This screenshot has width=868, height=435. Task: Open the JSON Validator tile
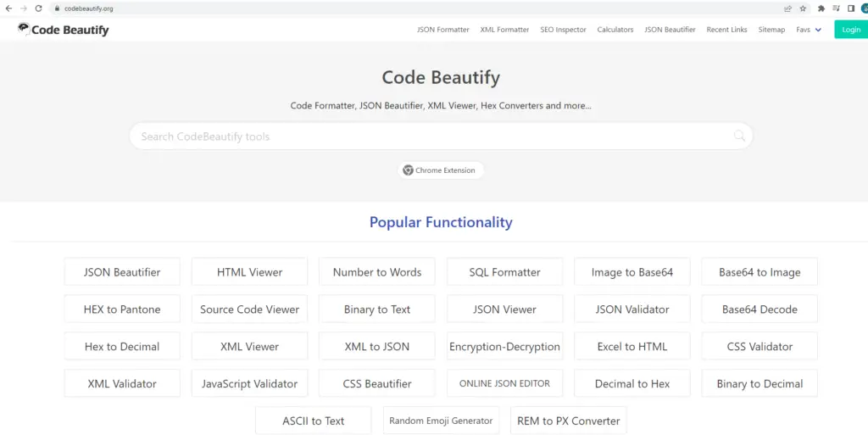(632, 309)
